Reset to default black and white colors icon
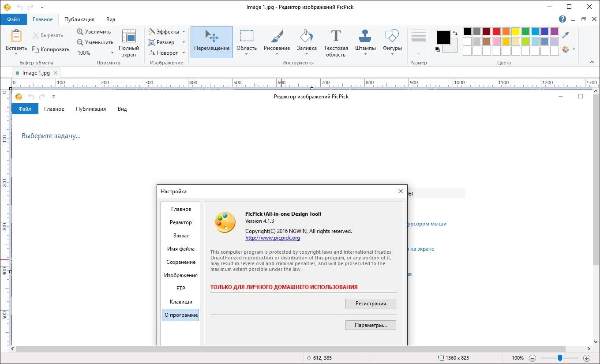This screenshot has width=600, height=364. pos(438,49)
